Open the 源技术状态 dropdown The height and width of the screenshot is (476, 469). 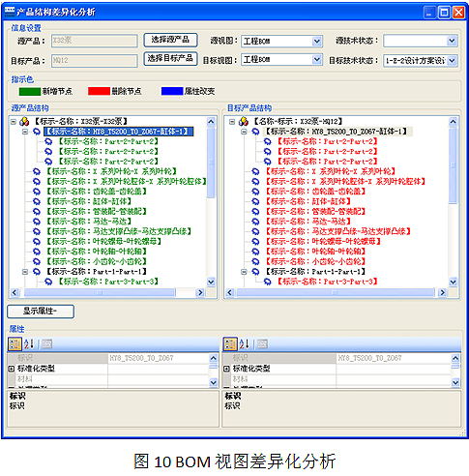(452, 41)
